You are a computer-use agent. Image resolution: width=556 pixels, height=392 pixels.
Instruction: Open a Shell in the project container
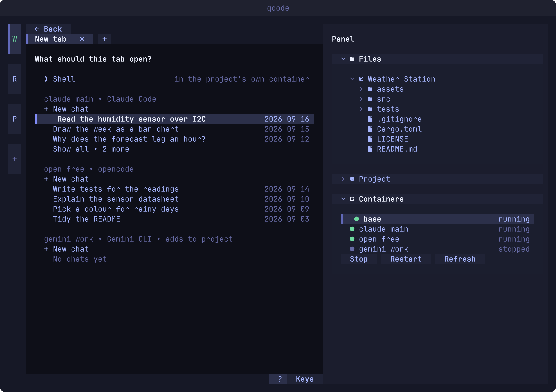[x=174, y=79]
